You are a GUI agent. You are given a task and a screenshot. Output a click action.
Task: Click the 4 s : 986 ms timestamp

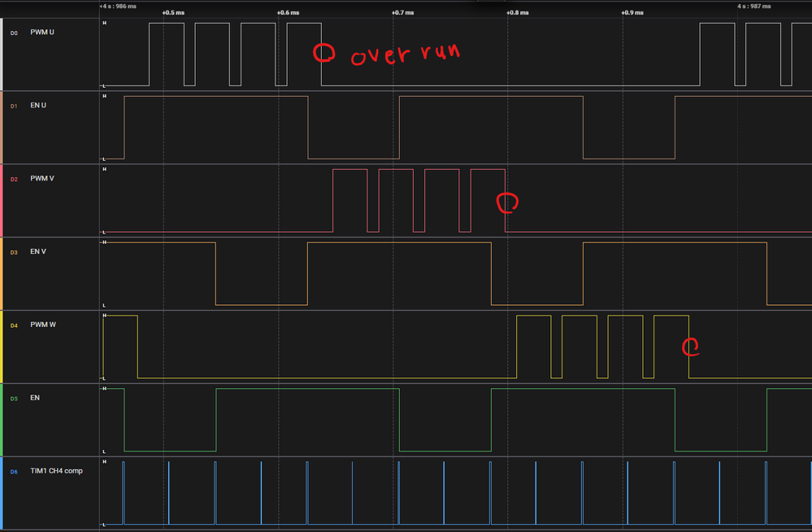coord(119,7)
